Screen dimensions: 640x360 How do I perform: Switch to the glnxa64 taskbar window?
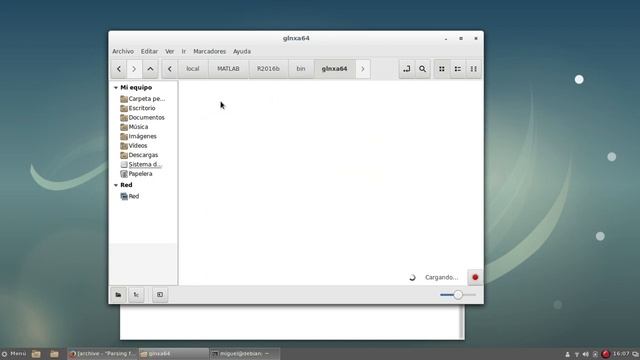174,354
